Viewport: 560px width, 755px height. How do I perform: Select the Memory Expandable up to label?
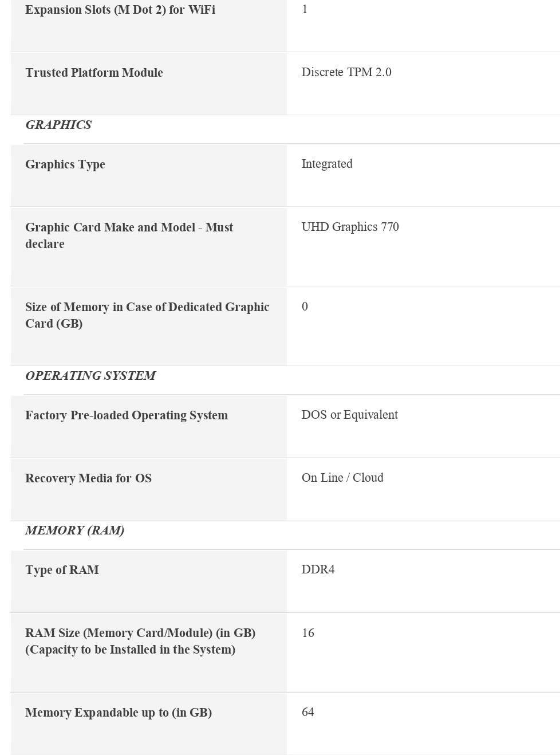click(119, 713)
